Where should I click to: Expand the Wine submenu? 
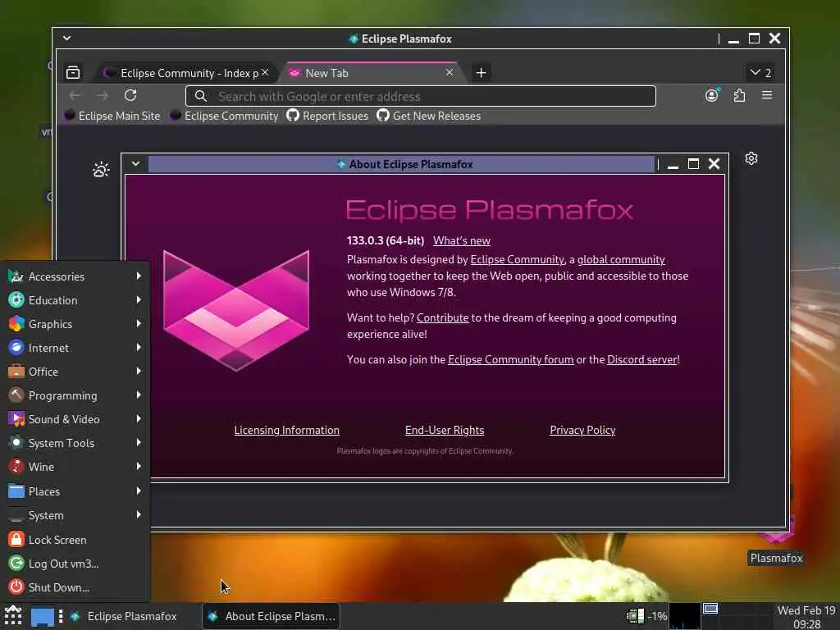[75, 467]
